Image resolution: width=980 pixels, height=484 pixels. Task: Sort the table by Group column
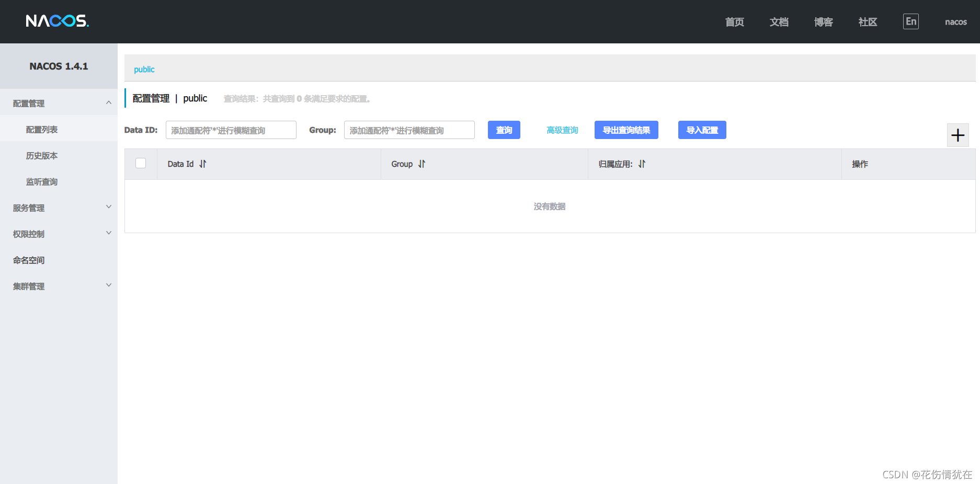tap(422, 164)
